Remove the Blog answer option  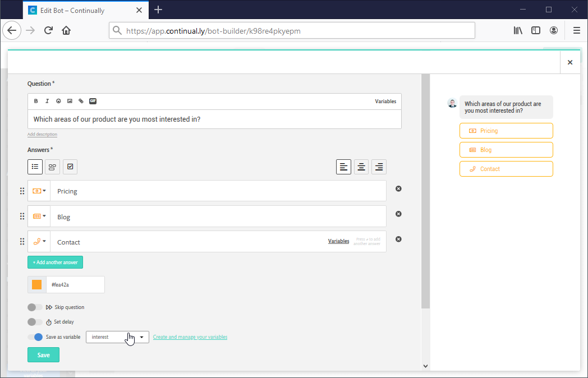point(398,214)
